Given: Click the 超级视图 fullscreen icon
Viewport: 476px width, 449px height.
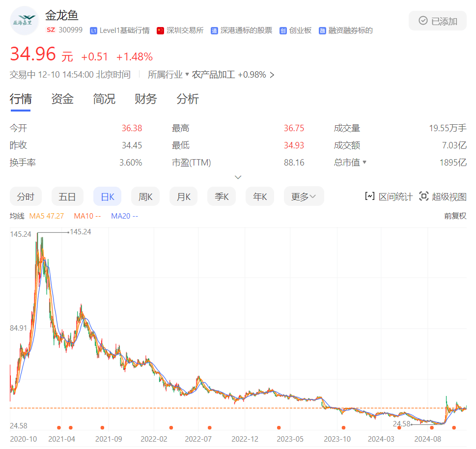Looking at the screenshot, I should pyautogui.click(x=424, y=196).
